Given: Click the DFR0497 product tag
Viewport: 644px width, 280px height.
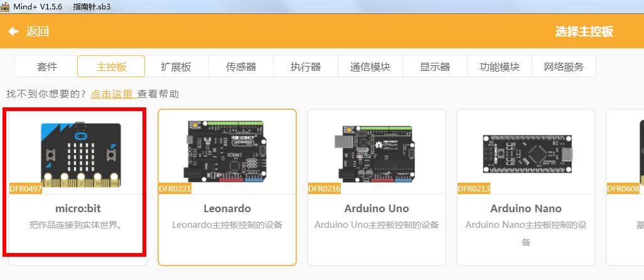Looking at the screenshot, I should tap(26, 189).
